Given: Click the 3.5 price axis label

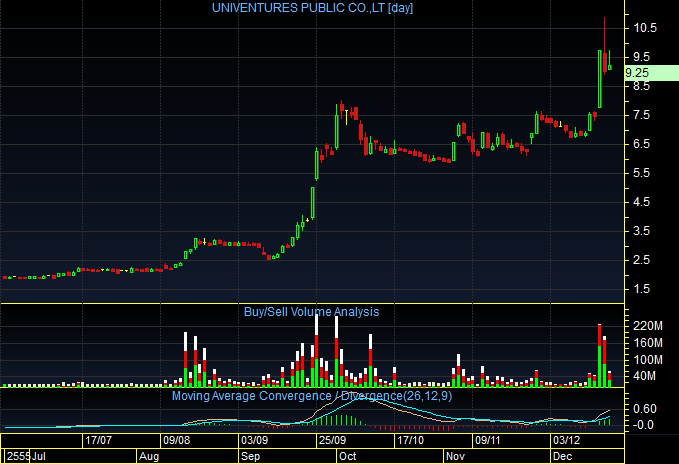Looking at the screenshot, I should point(642,231).
